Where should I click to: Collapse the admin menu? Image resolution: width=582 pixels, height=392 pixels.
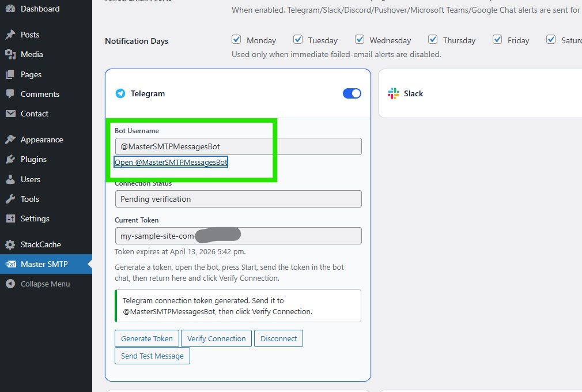(46, 284)
